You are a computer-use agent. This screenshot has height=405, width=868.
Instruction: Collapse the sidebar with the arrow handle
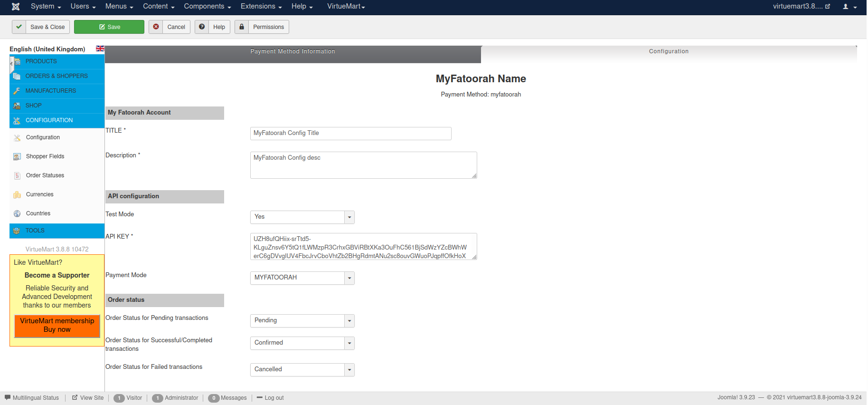pyautogui.click(x=11, y=64)
